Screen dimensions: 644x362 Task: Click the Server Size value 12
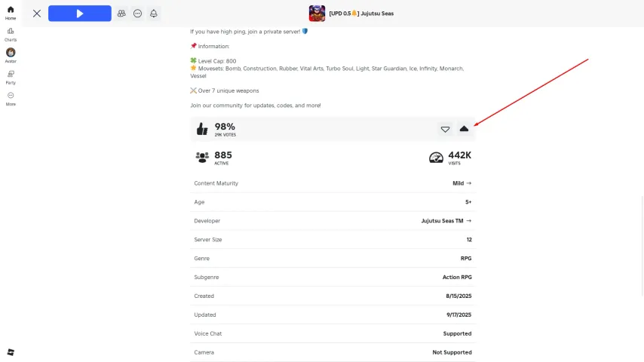[x=469, y=240]
